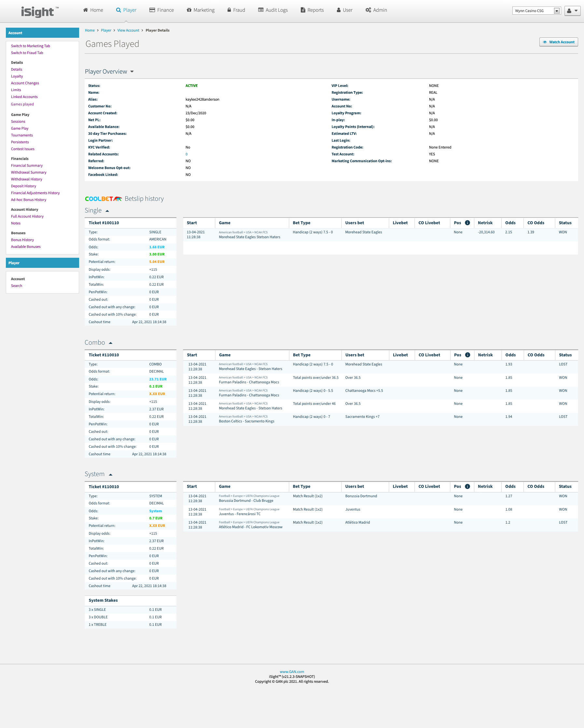
Task: Open Withdrawal History in sidebar
Action: [x=26, y=179]
